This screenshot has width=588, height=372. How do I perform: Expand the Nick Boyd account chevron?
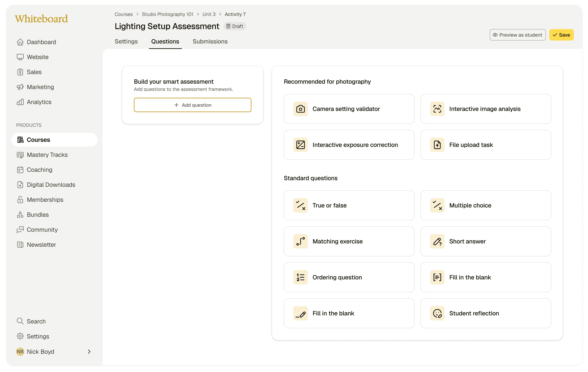(89, 352)
